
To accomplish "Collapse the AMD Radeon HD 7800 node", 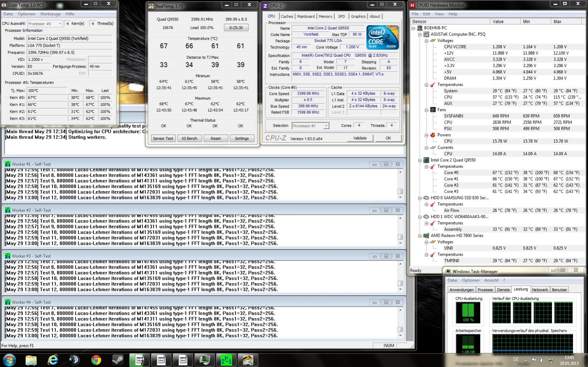I will point(420,236).
